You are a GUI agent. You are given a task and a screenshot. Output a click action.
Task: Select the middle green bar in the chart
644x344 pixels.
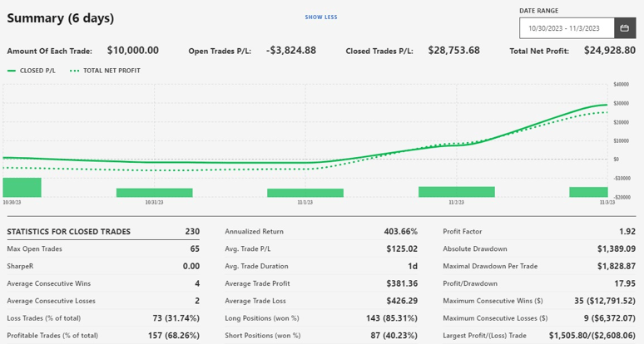pos(305,193)
